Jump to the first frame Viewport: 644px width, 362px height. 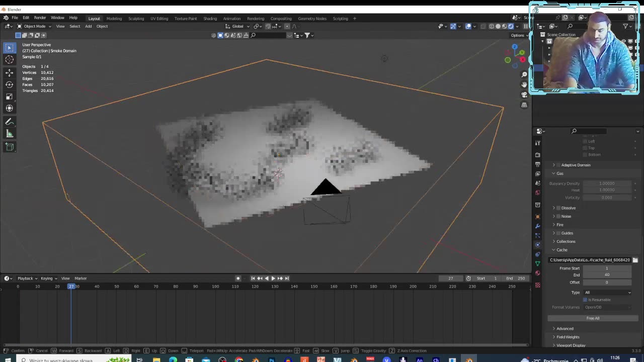253,278
